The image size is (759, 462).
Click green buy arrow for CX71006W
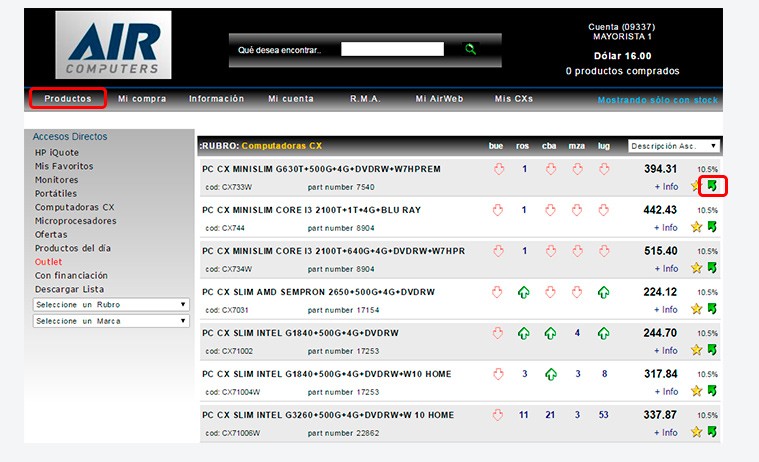click(712, 431)
